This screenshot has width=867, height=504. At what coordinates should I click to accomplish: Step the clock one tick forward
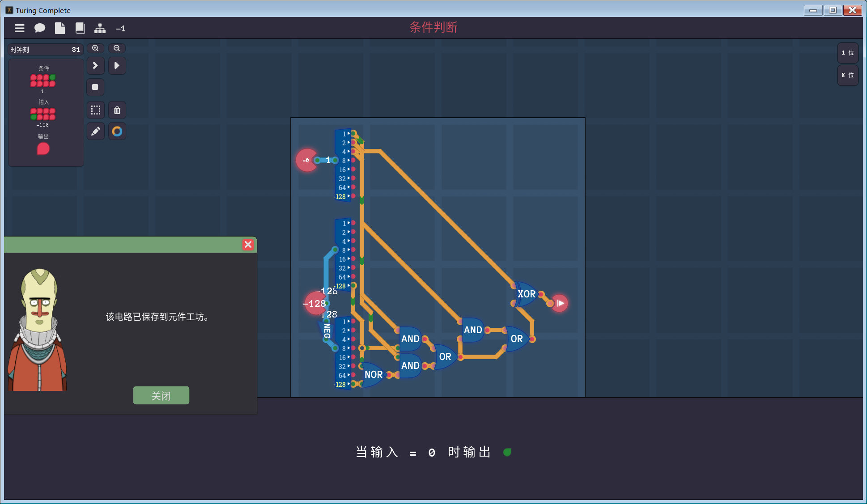tap(95, 66)
